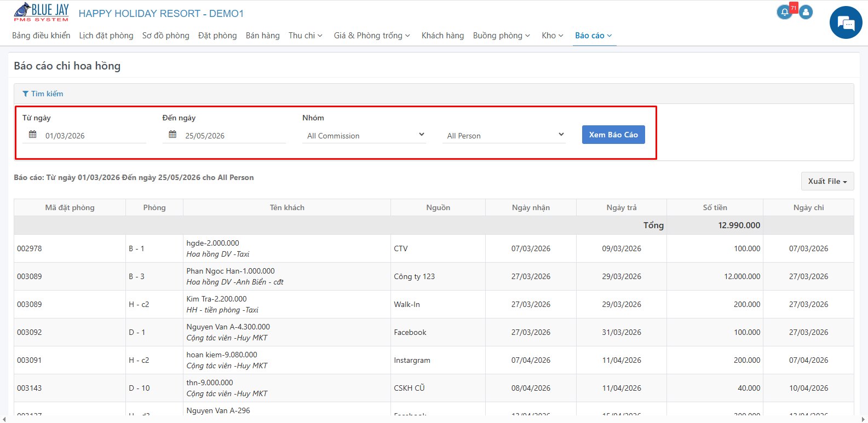Click the total amount 12.990.000
Image resolution: width=868 pixels, height=423 pixels.
(x=739, y=225)
